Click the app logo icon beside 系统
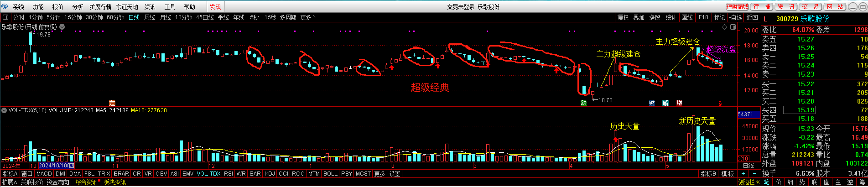The image size is (868, 187). [x=5, y=7]
